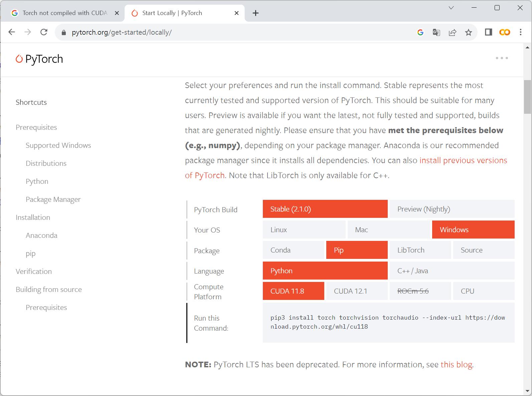Reload the PyTorch page
This screenshot has width=532, height=396.
pos(44,32)
